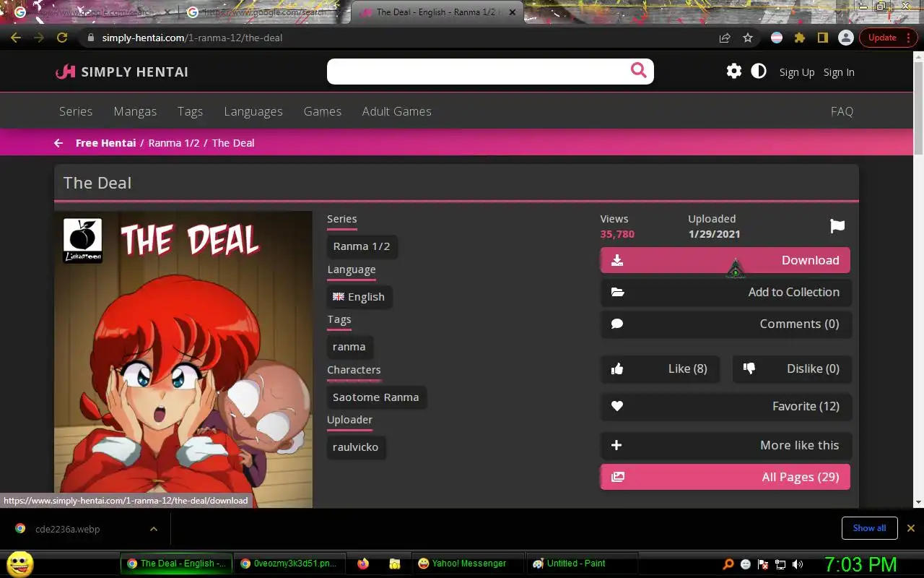Click the Dislike (0) button
The image size is (924, 578).
tap(791, 368)
